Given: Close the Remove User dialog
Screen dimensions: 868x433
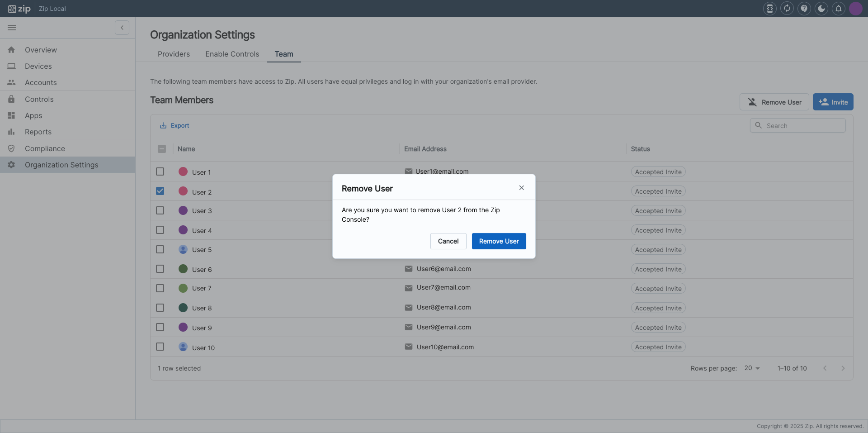Looking at the screenshot, I should (x=521, y=188).
